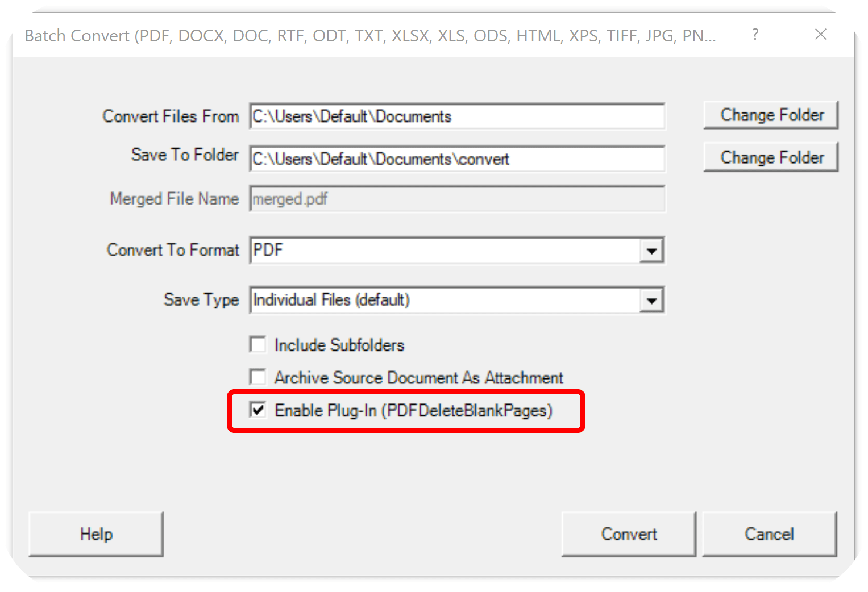This screenshot has width=868, height=592.
Task: Open the Help dialog
Action: [x=95, y=533]
